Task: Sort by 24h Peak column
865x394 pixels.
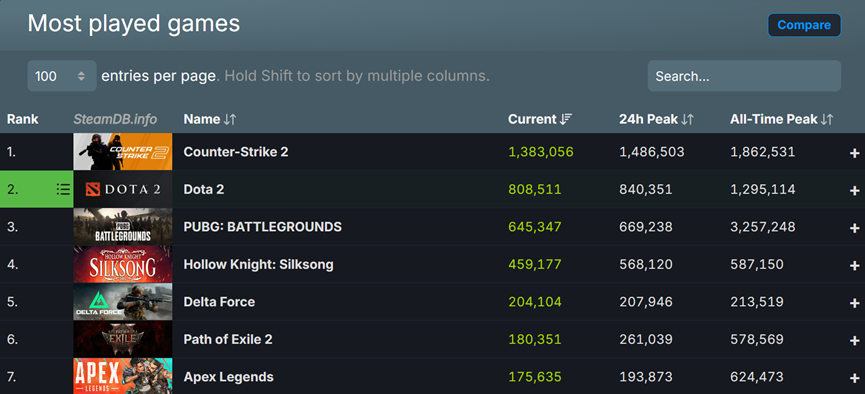Action: click(x=656, y=119)
